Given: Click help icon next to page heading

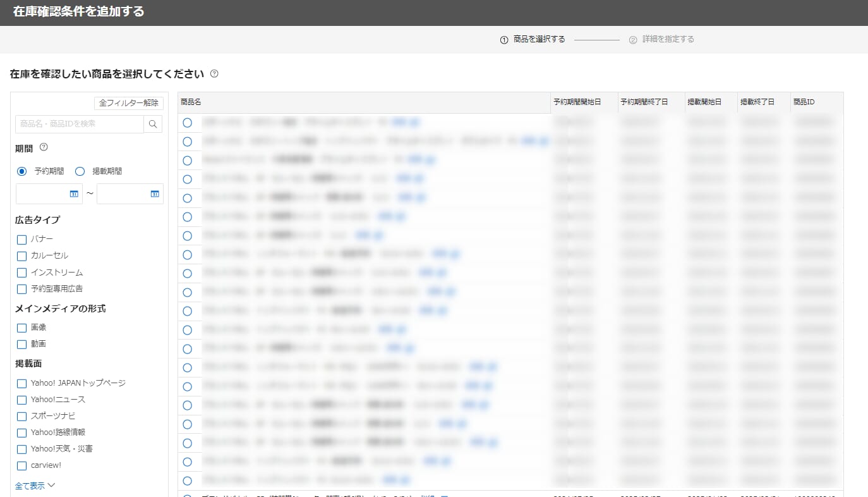Looking at the screenshot, I should click(x=214, y=73).
